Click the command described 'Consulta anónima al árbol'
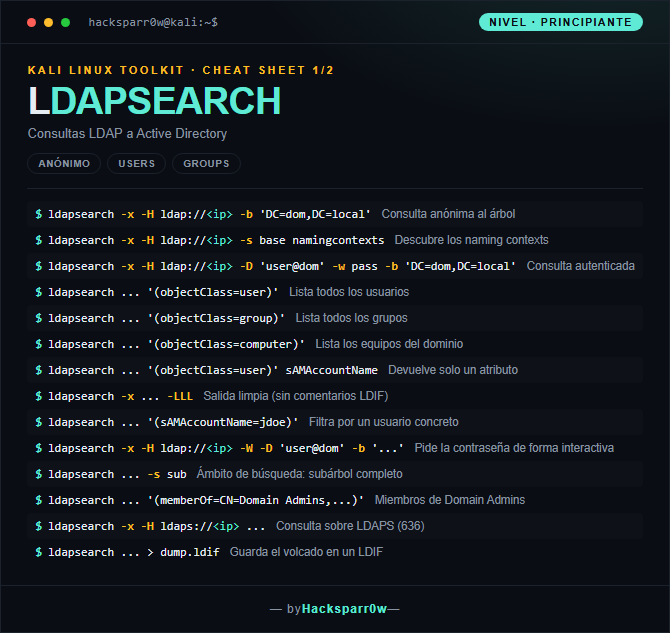The width and height of the screenshot is (670, 633). pos(203,214)
